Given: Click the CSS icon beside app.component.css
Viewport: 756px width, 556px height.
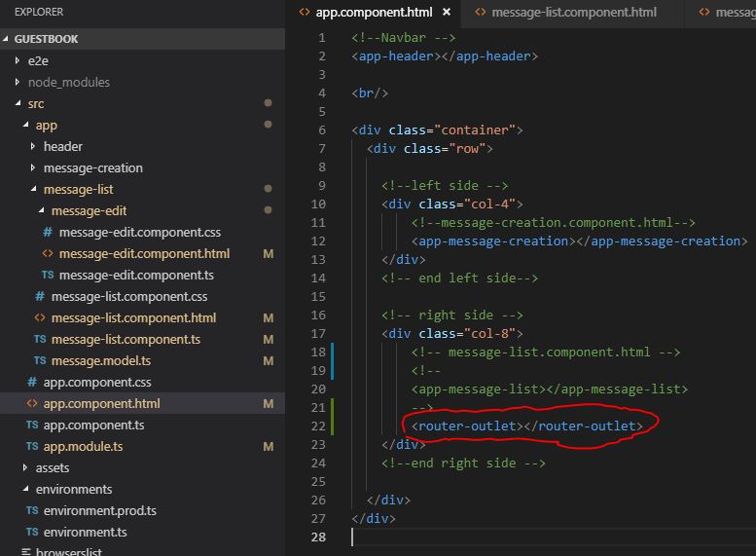Looking at the screenshot, I should [x=32, y=383].
